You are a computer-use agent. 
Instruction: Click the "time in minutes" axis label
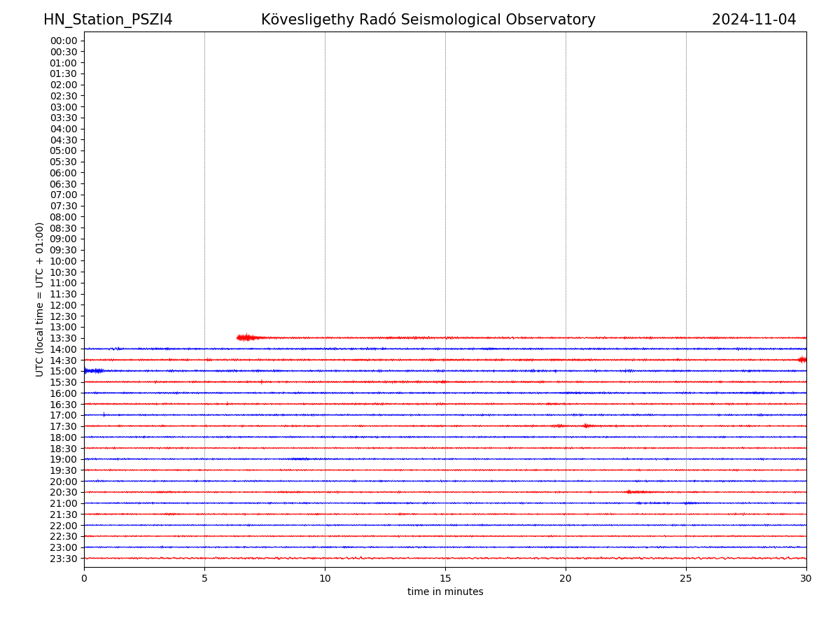(x=445, y=592)
